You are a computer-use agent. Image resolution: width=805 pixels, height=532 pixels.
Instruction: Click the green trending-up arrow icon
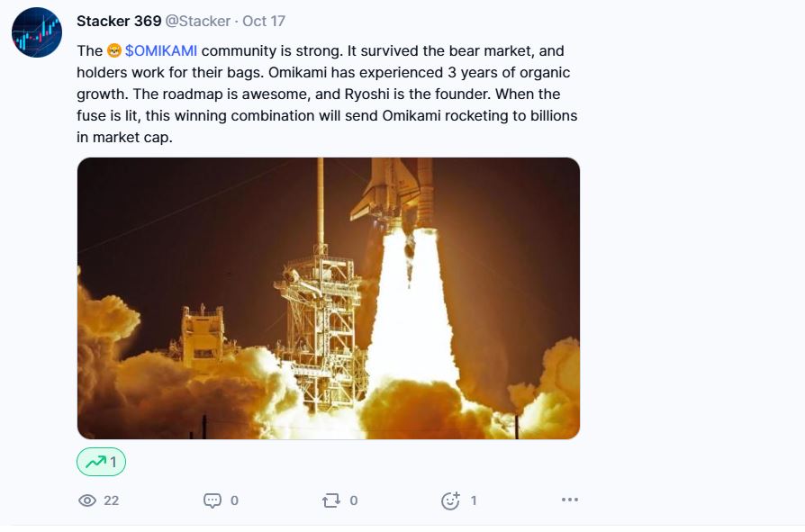[x=94, y=462]
